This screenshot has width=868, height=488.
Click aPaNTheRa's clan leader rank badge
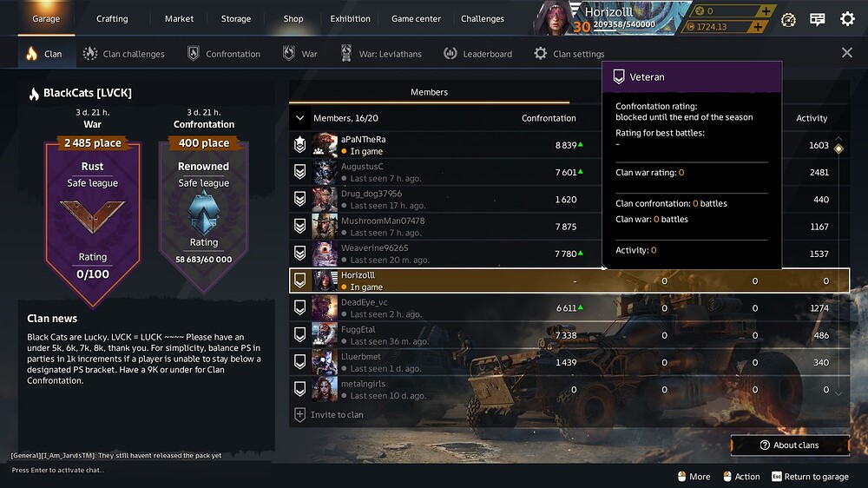pyautogui.click(x=299, y=144)
